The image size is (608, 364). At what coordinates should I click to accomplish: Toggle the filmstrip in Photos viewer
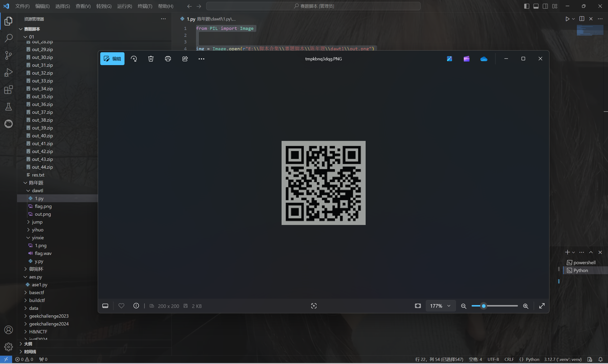pyautogui.click(x=105, y=306)
